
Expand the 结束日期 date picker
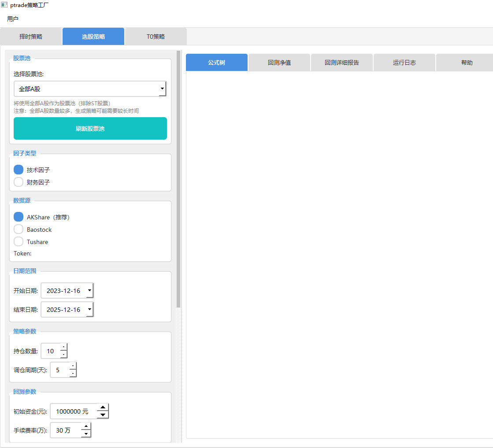[89, 310]
